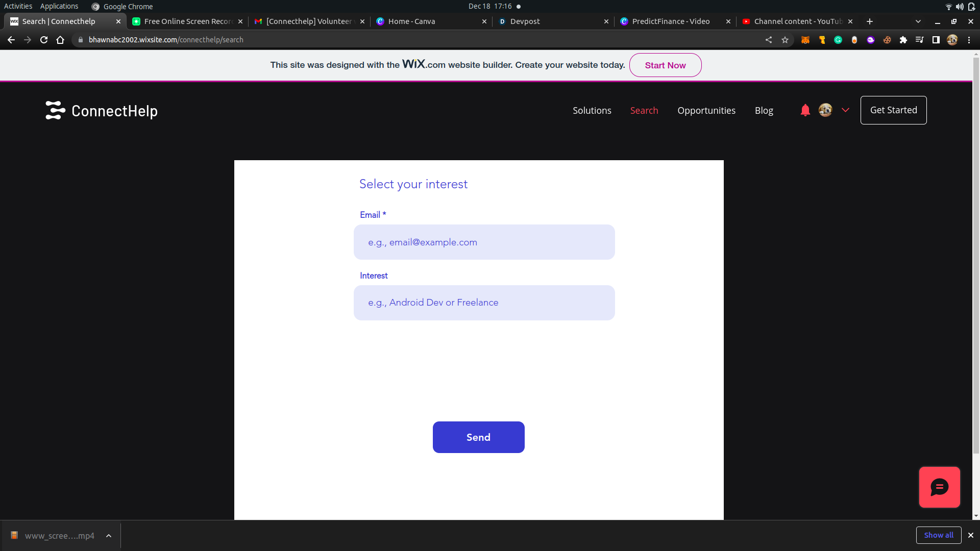Focus the Email input field
The image size is (980, 551).
[x=484, y=242]
